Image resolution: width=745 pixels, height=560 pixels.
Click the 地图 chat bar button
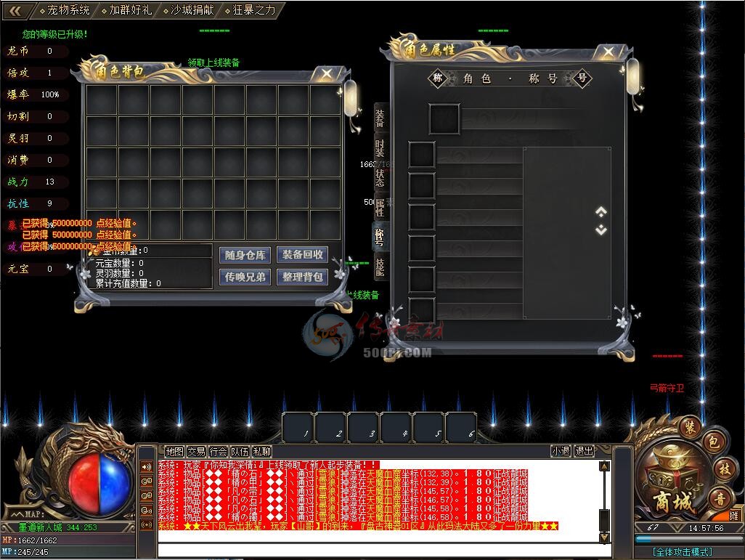point(174,451)
